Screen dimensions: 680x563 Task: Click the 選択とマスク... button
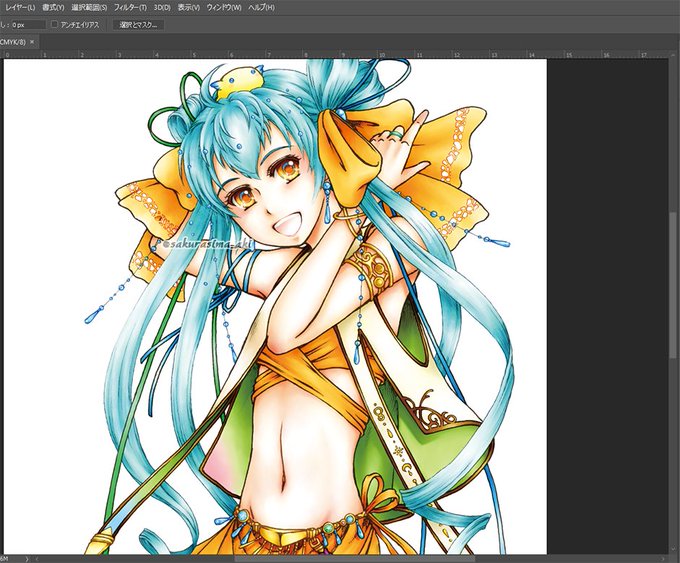point(138,25)
